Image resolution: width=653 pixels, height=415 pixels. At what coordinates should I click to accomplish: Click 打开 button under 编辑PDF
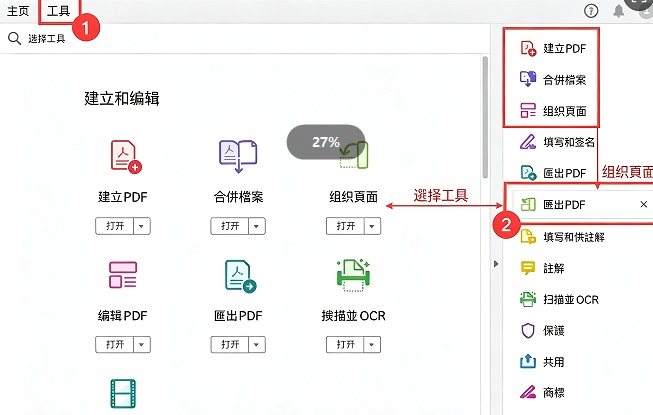(115, 345)
